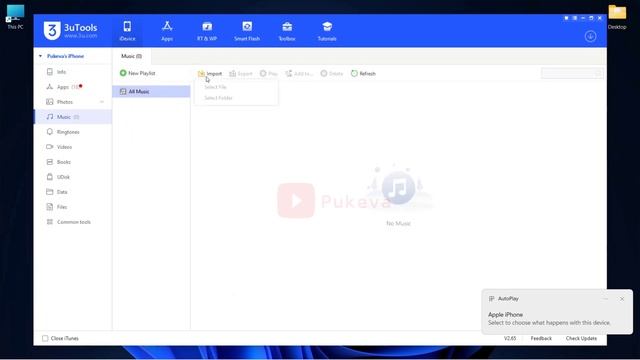Open the AutoPlay notification options dots
Viewport: 640px width, 360px height.
click(x=606, y=299)
